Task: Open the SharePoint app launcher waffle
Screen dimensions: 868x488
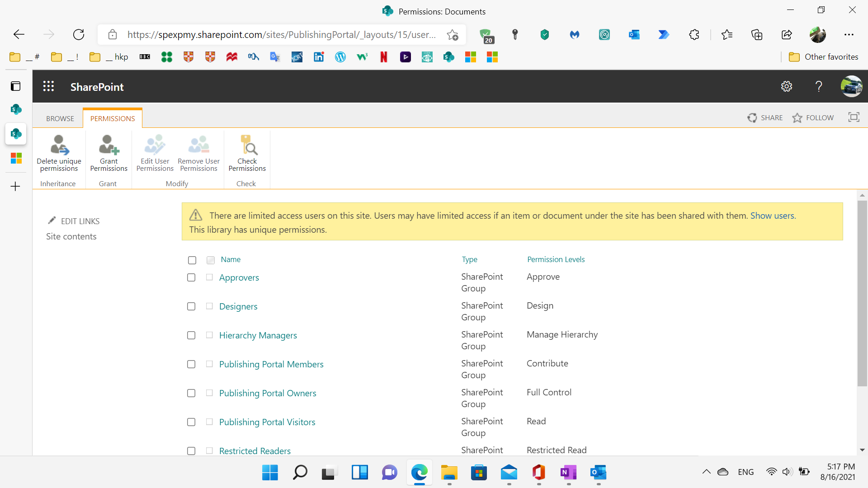Action: coord(48,86)
